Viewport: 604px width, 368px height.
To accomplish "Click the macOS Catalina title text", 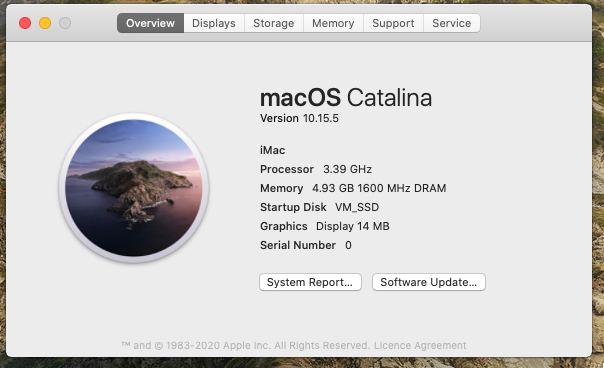I will click(x=346, y=97).
